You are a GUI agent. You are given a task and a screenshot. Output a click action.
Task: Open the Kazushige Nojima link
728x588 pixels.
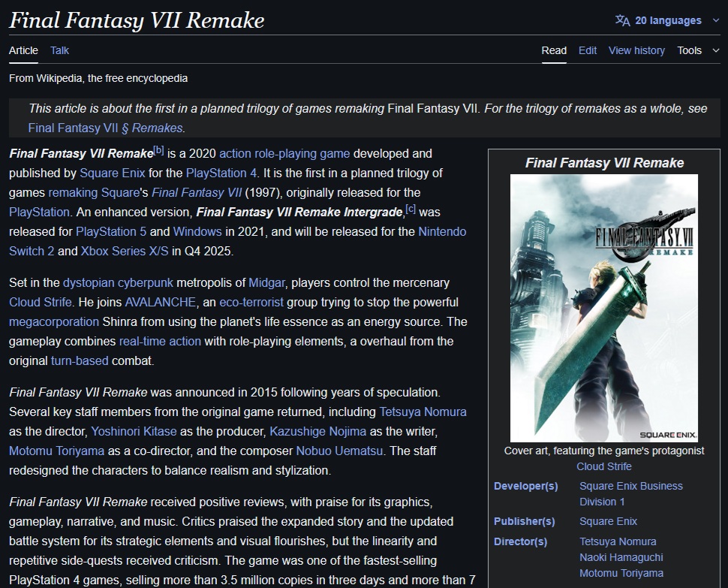(x=317, y=431)
